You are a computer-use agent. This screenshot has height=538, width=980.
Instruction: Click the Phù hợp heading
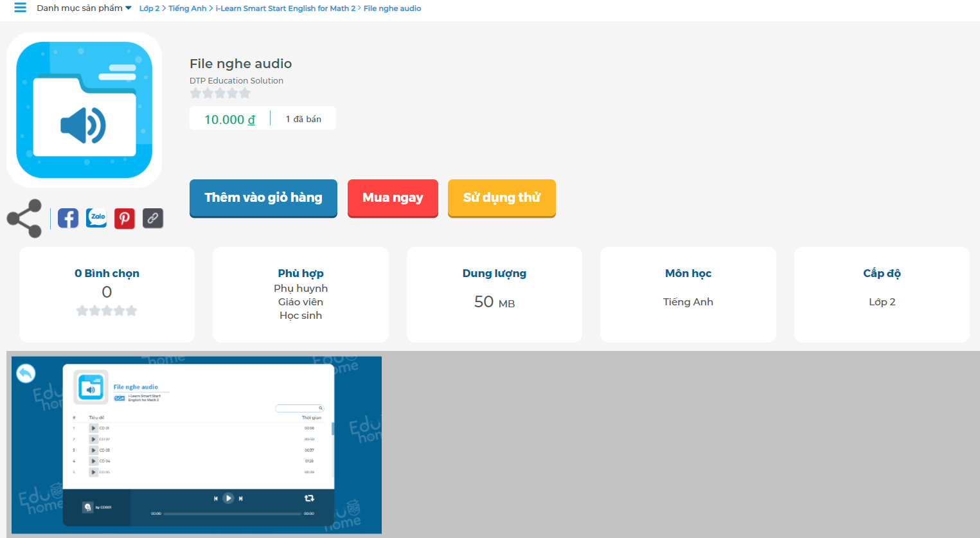point(301,273)
